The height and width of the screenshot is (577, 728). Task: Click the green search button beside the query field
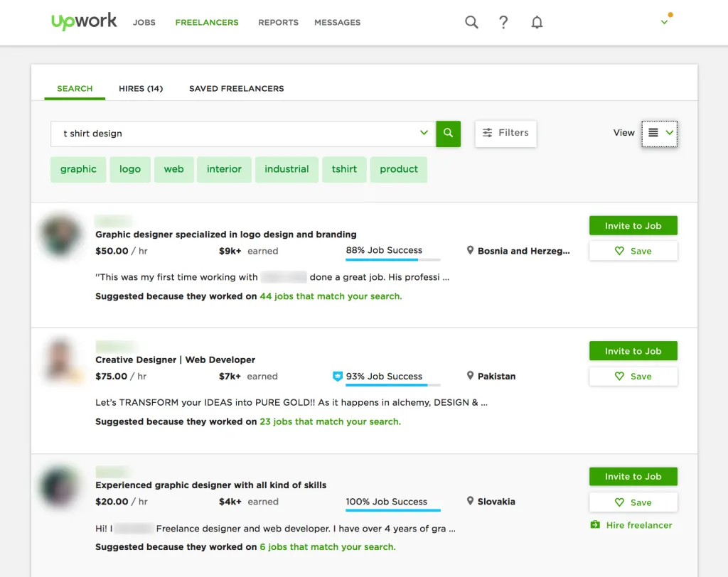[448, 134]
